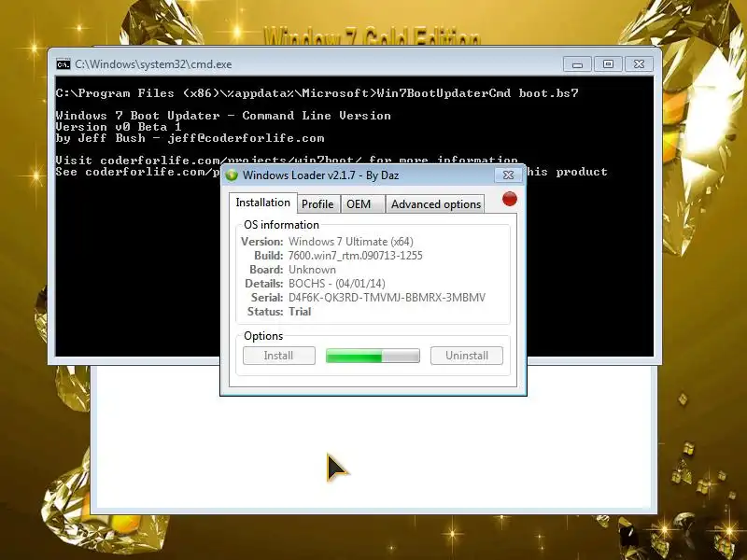Close the Windows Loader dialog
747x560 pixels.
[x=508, y=175]
